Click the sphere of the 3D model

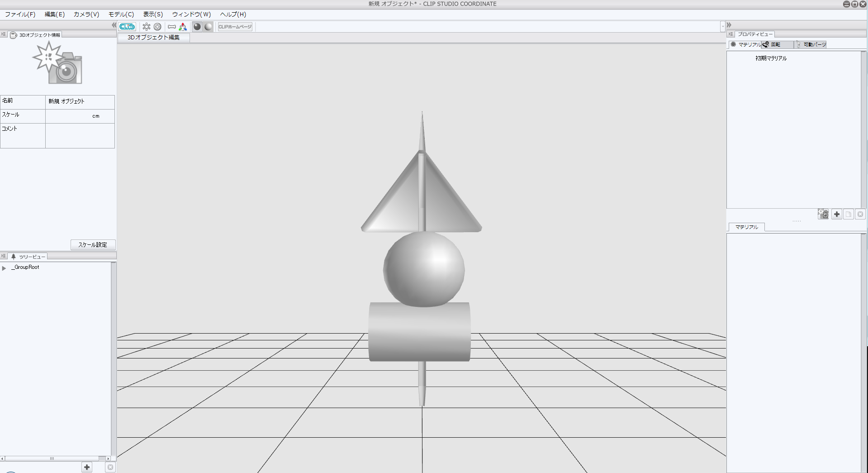click(424, 269)
